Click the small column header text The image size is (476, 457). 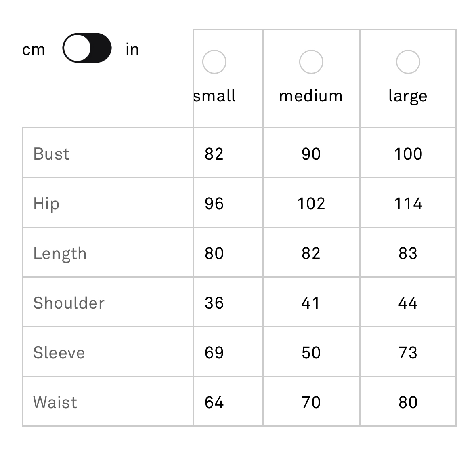(214, 96)
